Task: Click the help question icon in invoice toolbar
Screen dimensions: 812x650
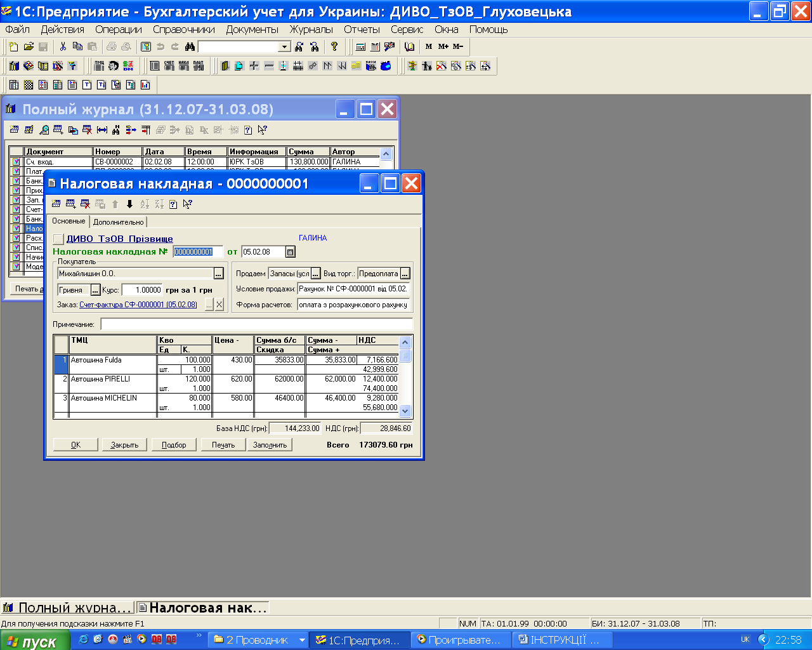Action: [173, 204]
